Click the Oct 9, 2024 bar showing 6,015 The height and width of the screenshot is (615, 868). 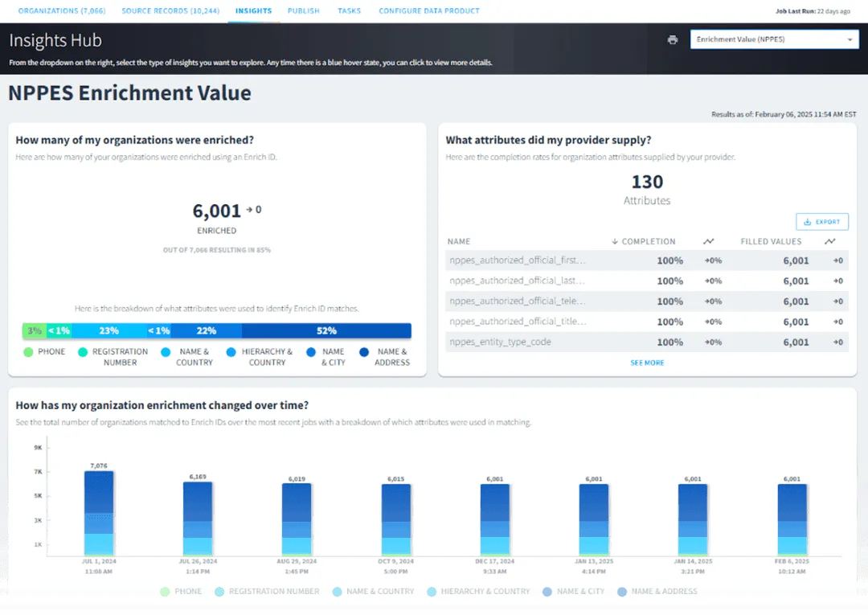395,520
